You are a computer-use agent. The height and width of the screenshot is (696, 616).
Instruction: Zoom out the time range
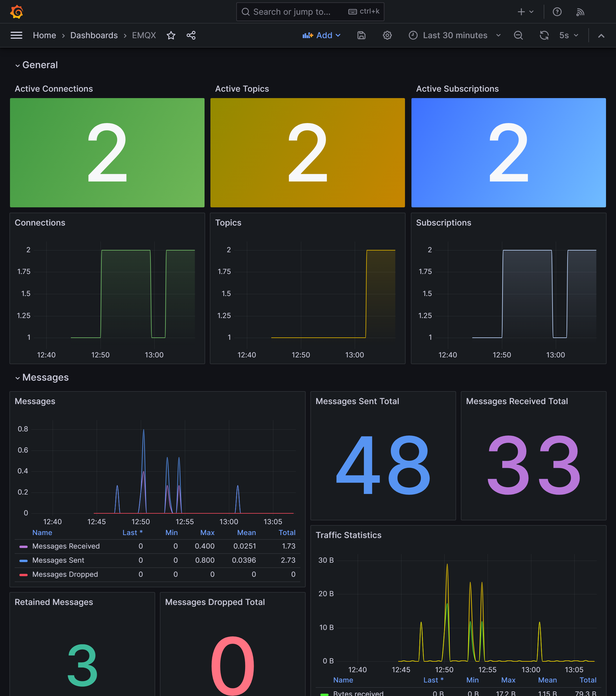518,36
